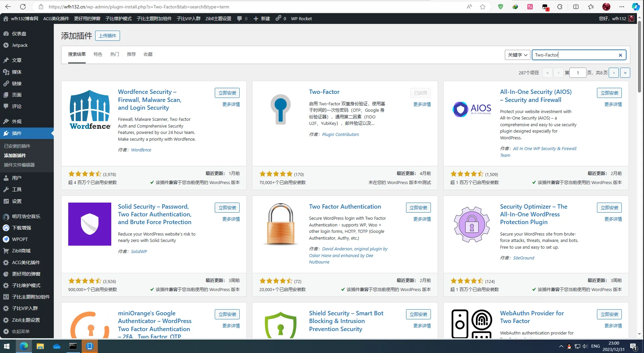Click the comments bubble icon in admin bar

[x=239, y=19]
